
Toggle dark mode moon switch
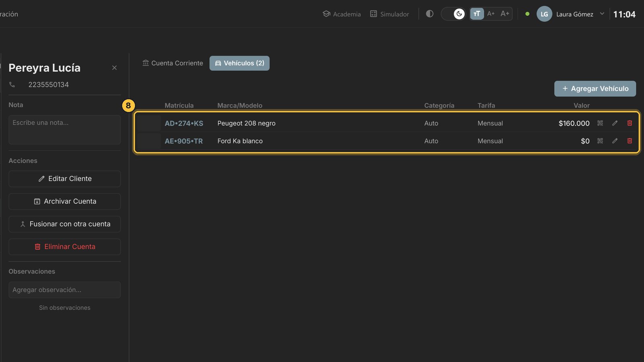click(x=454, y=14)
